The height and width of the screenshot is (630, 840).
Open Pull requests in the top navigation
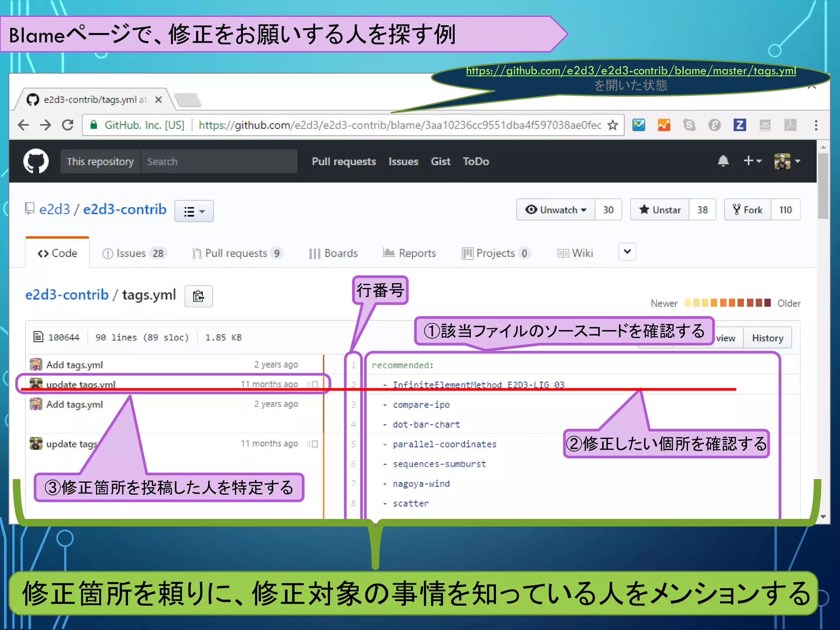[x=344, y=162]
